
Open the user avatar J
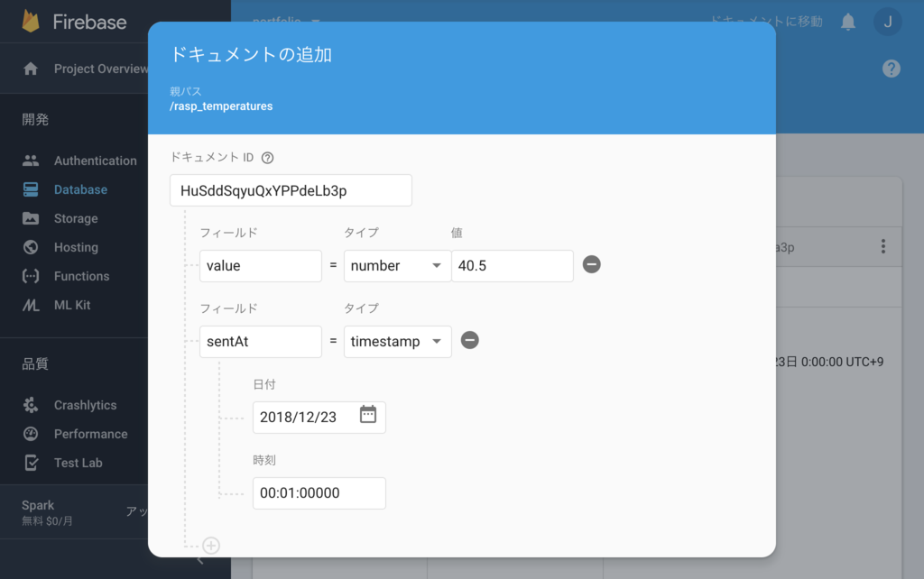pos(888,22)
